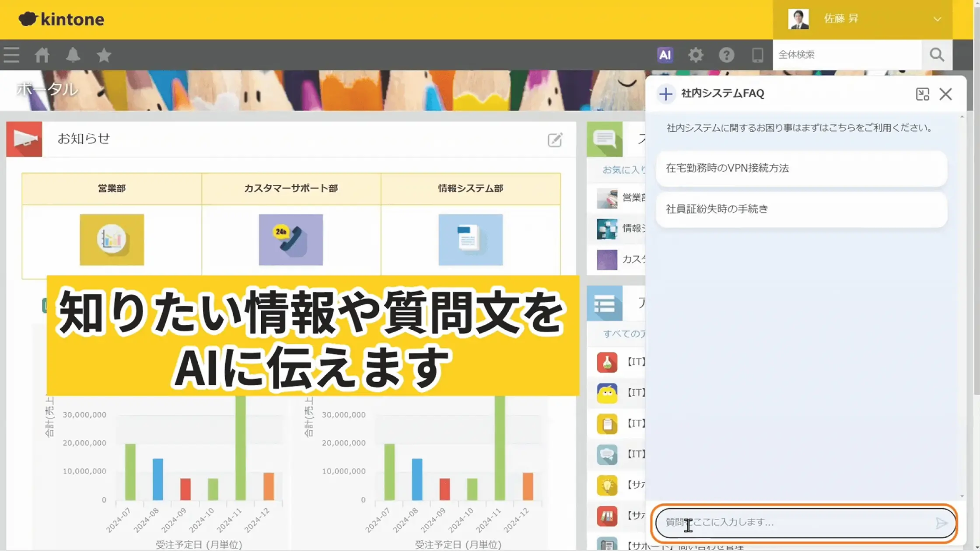The height and width of the screenshot is (551, 980).
Task: Open the 営業部 department thumbnail
Action: (x=112, y=240)
